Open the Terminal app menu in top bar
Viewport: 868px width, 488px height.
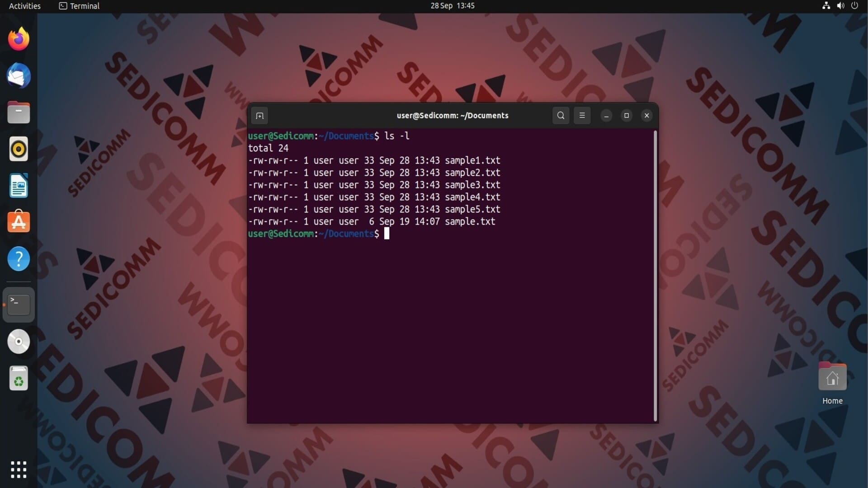80,6
